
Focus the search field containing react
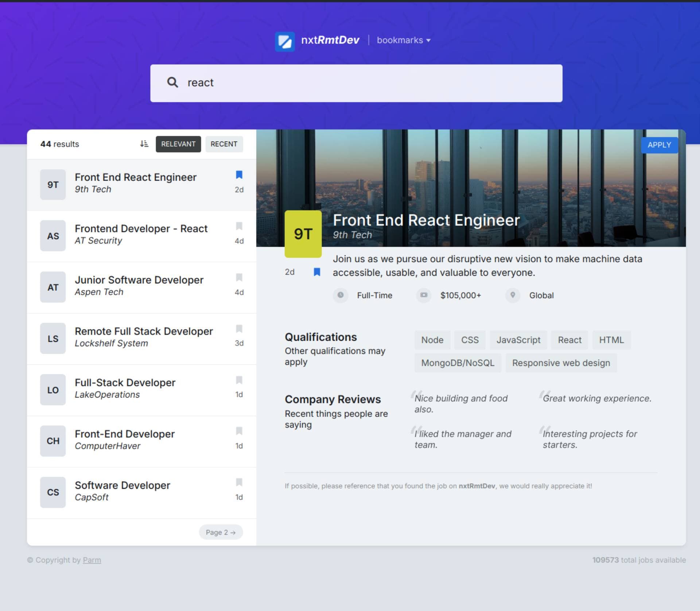(356, 83)
